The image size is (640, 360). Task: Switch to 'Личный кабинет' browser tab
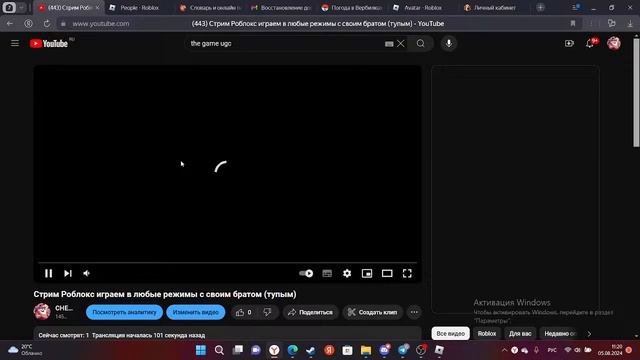pos(494,8)
